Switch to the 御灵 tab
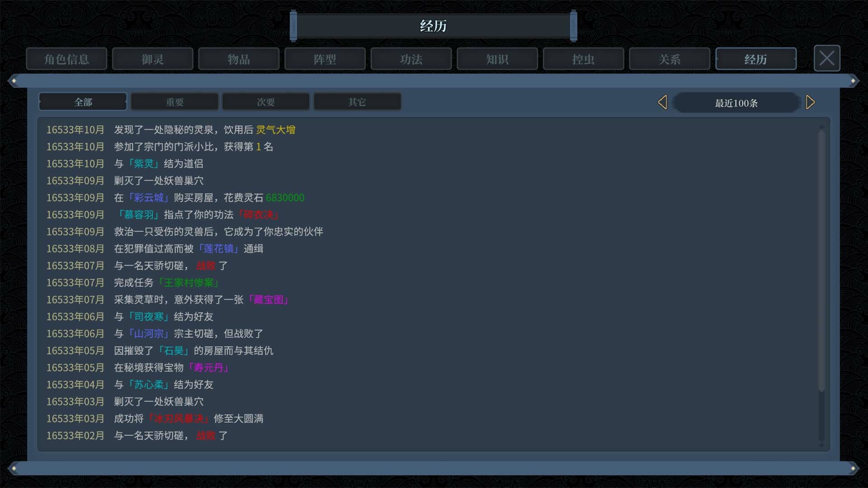This screenshot has height=488, width=868. click(x=153, y=59)
